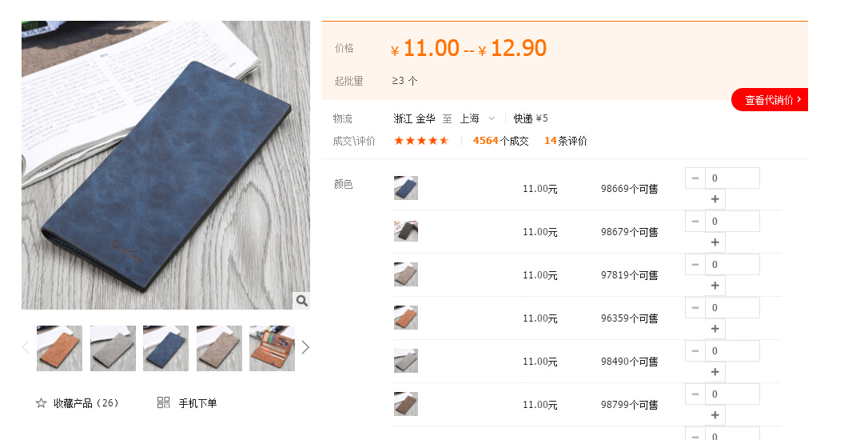
Task: Click plus for the 97819 stock row
Action: point(715,286)
